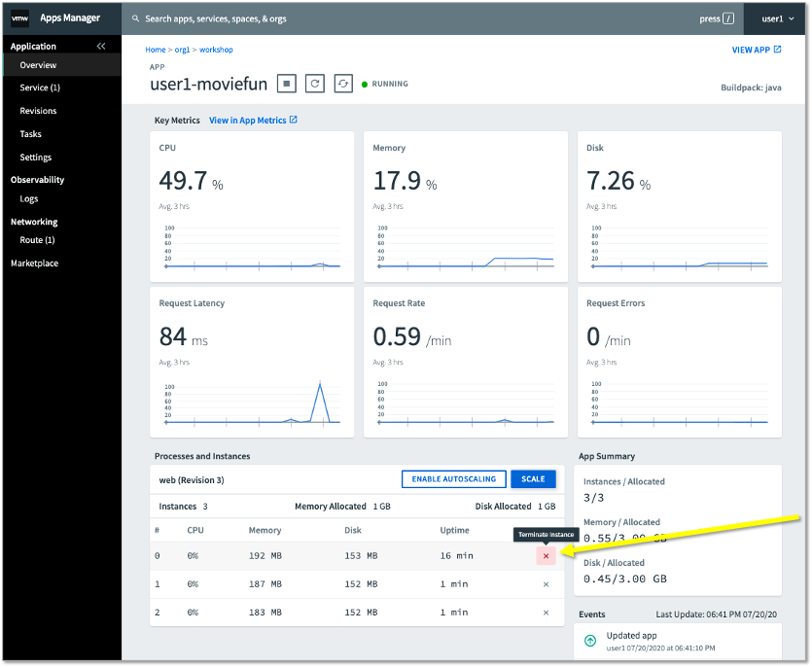Image resolution: width=812 pixels, height=667 pixels.
Task: Click the slash shortcut key icon
Action: (x=728, y=18)
